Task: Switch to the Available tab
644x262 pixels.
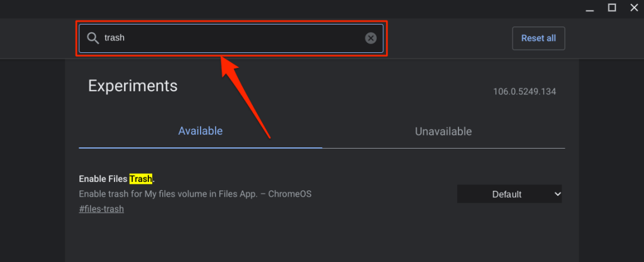Action: (x=200, y=132)
